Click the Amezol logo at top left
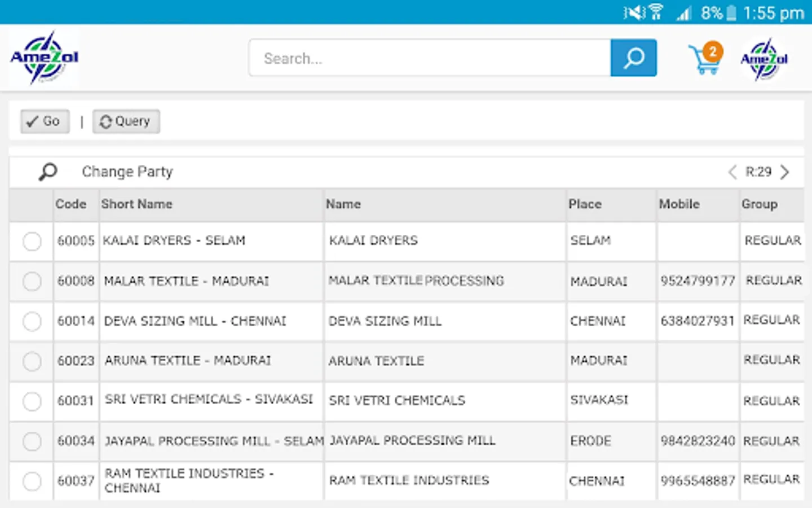Screen dimensions: 812x508 (44, 58)
